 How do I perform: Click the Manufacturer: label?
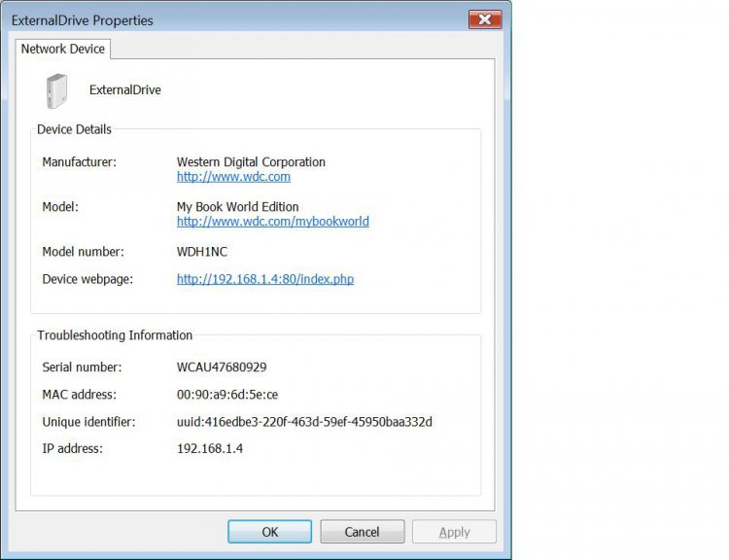(80, 161)
